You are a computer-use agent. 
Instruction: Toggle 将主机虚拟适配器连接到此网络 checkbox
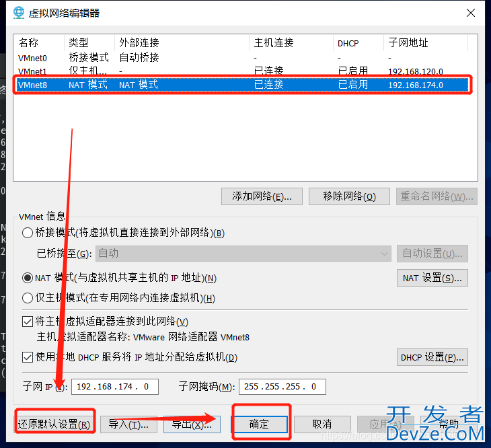(x=28, y=322)
